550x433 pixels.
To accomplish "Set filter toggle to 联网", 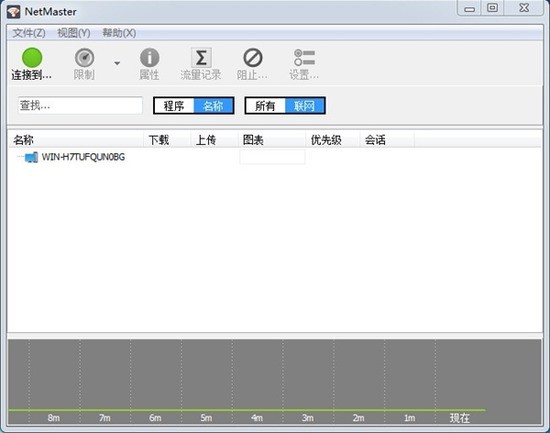I will [x=304, y=106].
